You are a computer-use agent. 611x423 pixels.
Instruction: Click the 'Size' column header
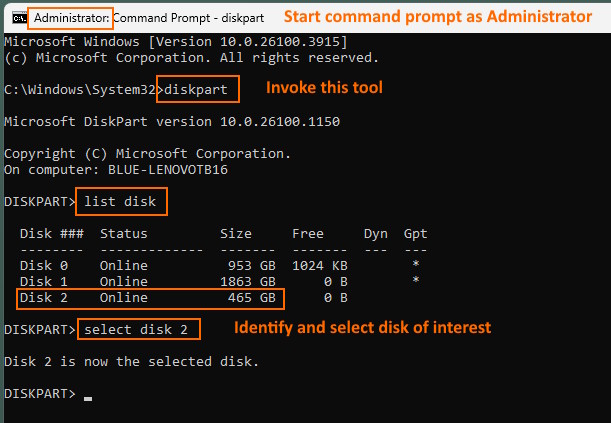[x=236, y=234]
